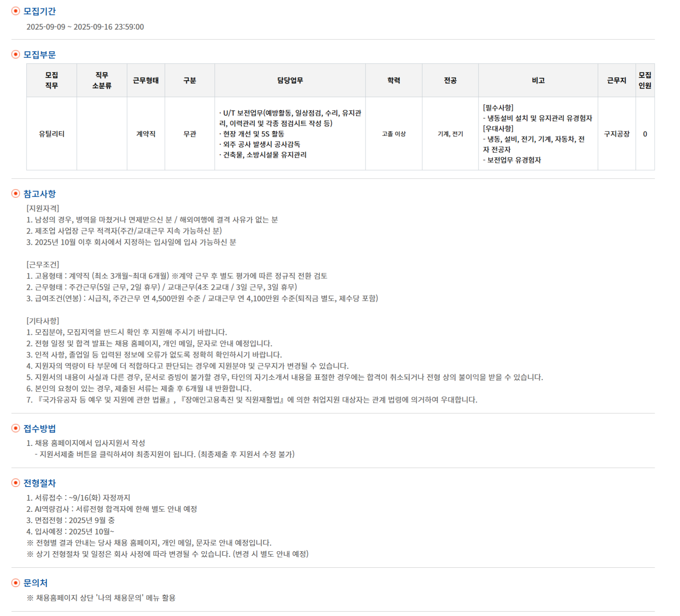Click the 근무형태 : 주간근무 line
This screenshot has height=616, width=680.
tap(162, 287)
